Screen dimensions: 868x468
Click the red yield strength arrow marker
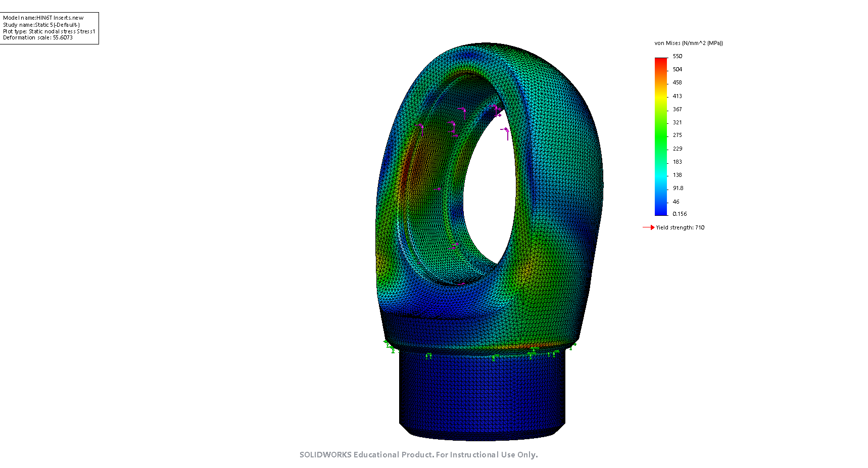649,227
